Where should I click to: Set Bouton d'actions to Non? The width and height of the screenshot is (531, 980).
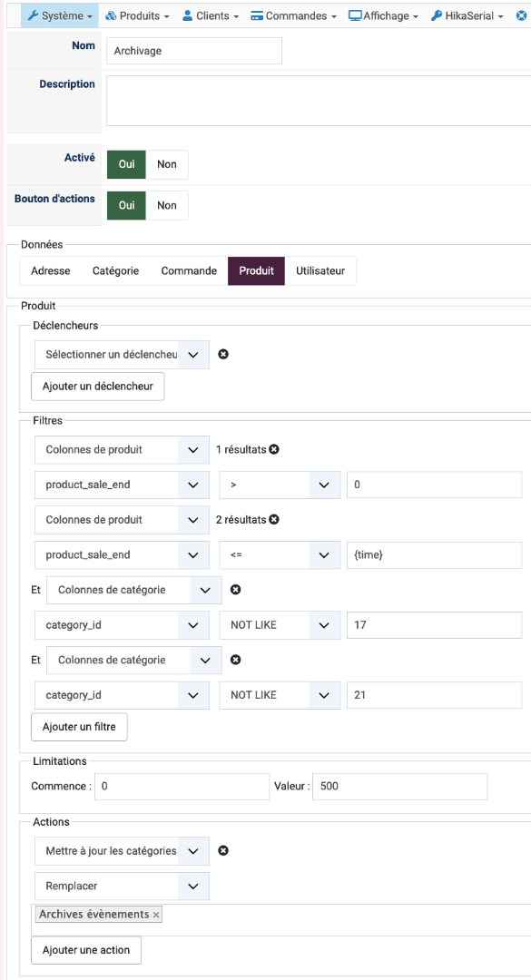pos(167,205)
